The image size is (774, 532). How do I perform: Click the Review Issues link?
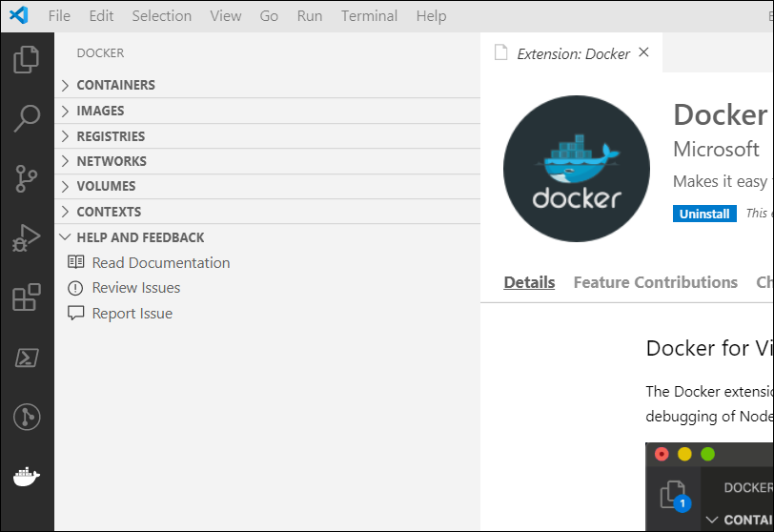tap(136, 288)
